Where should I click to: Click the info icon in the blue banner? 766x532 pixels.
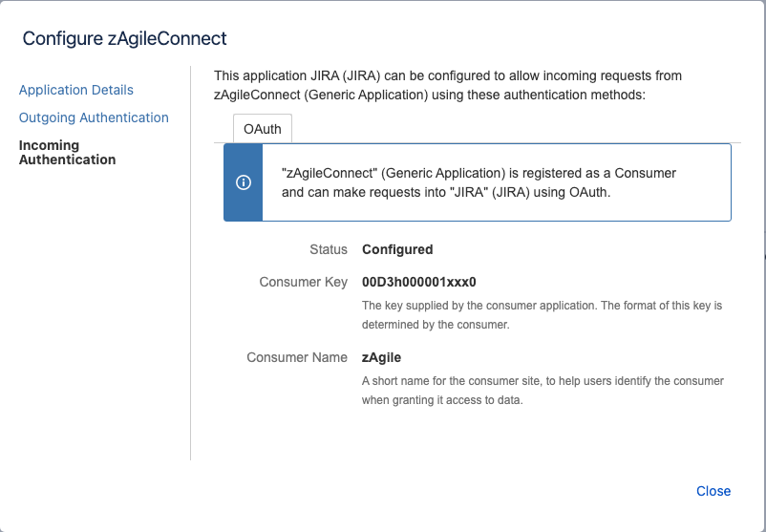point(243,182)
